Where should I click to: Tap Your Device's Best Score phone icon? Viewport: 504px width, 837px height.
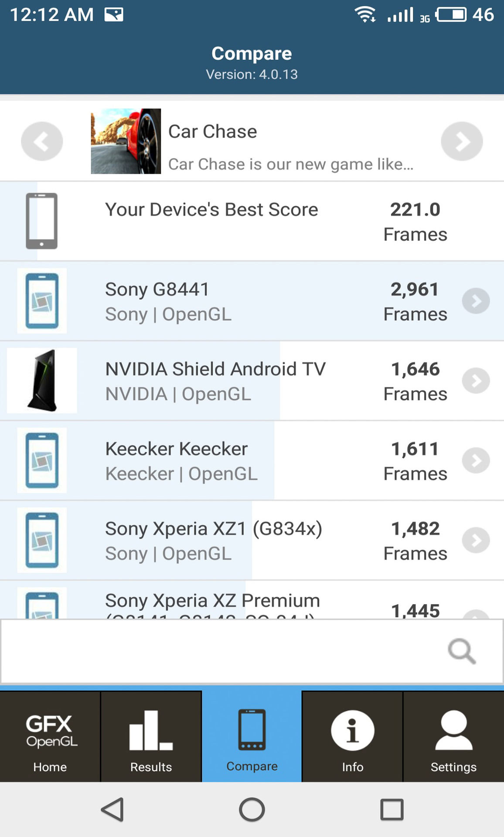tap(42, 221)
